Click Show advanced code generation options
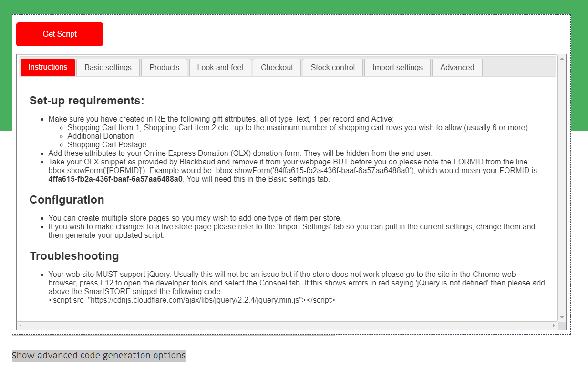The height and width of the screenshot is (377, 588). (99, 356)
